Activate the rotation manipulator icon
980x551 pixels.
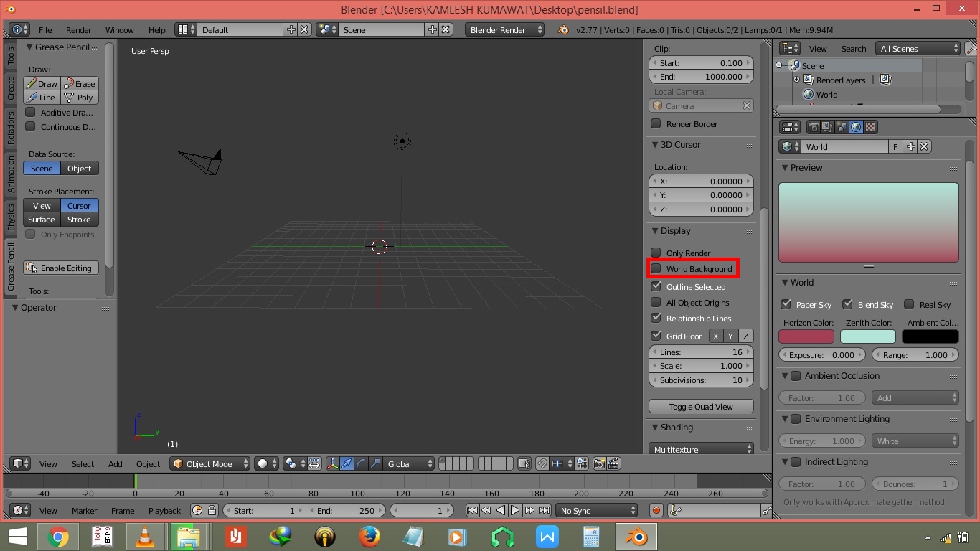click(x=360, y=463)
